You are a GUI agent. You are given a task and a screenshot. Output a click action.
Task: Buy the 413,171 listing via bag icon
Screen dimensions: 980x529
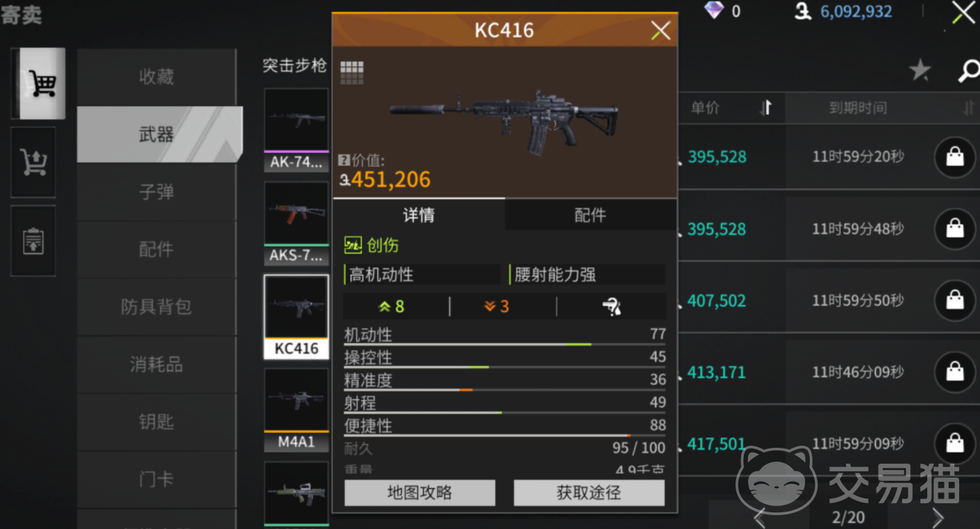pyautogui.click(x=954, y=372)
